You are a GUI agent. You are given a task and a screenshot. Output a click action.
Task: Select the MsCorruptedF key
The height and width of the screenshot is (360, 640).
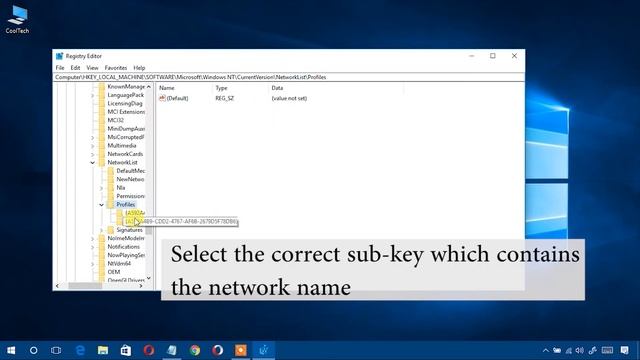click(x=126, y=137)
